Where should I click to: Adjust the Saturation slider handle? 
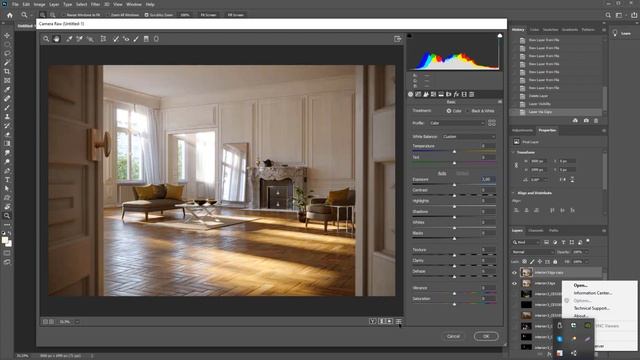pos(454,304)
